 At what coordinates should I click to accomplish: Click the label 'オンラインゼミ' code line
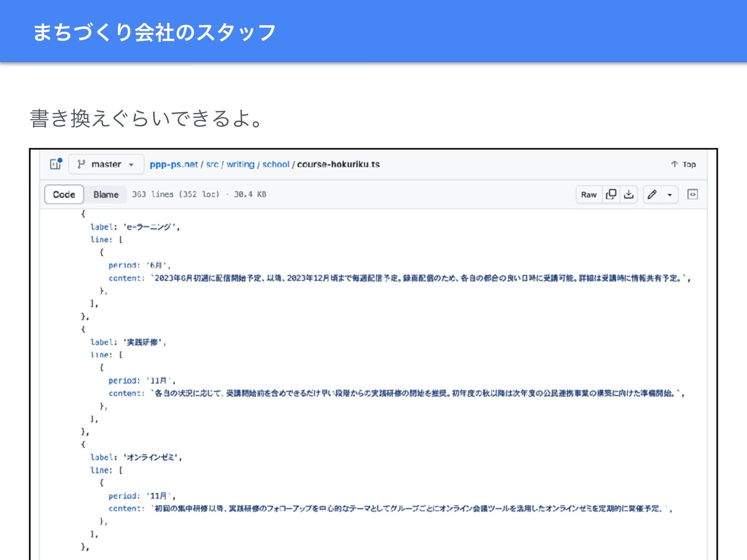pos(136,457)
